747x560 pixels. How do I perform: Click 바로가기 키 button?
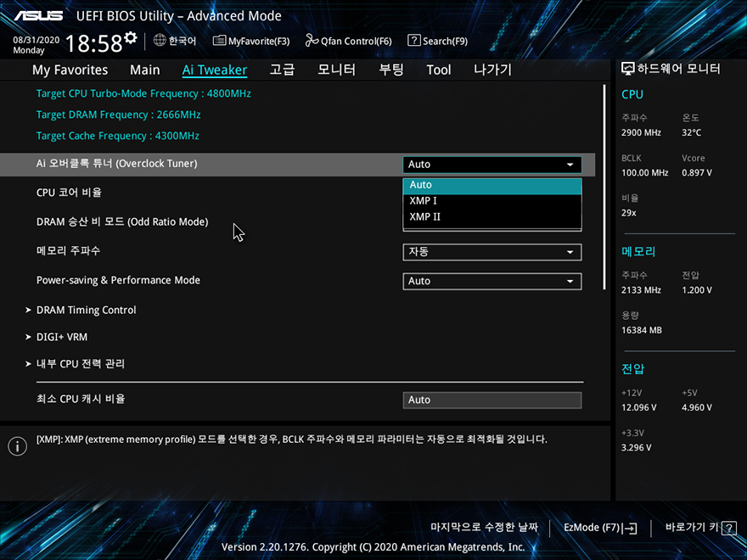click(700, 528)
